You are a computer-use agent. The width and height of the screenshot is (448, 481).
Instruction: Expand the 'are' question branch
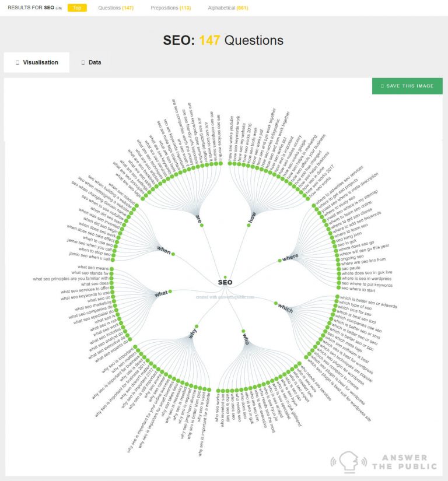202,225
